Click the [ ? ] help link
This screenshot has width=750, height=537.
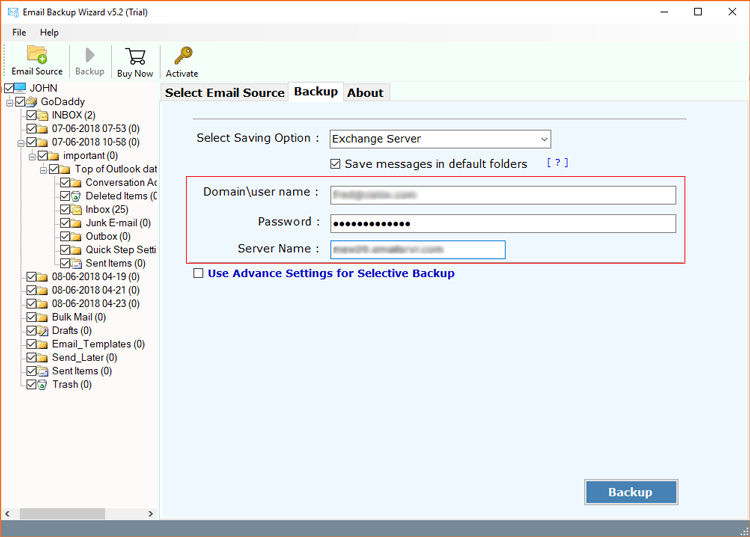pos(557,163)
